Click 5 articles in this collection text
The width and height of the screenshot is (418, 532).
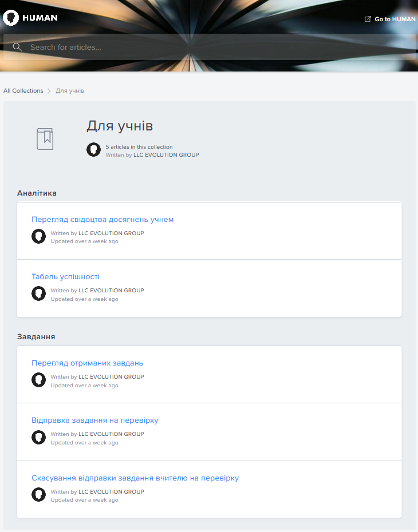(x=139, y=147)
